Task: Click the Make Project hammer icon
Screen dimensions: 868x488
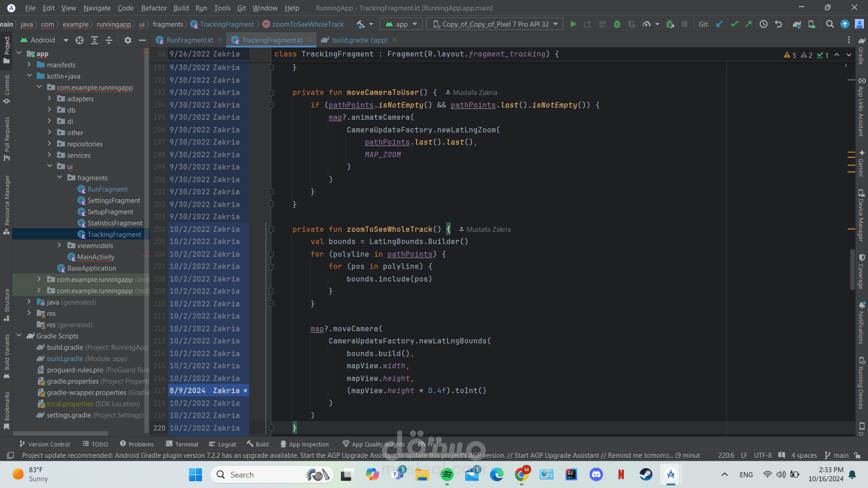Action: point(360,24)
